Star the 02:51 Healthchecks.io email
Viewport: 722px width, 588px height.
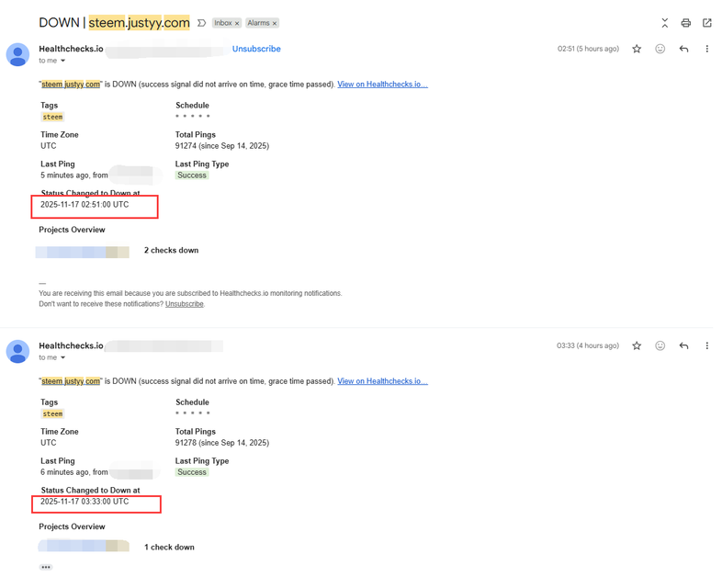tap(637, 49)
